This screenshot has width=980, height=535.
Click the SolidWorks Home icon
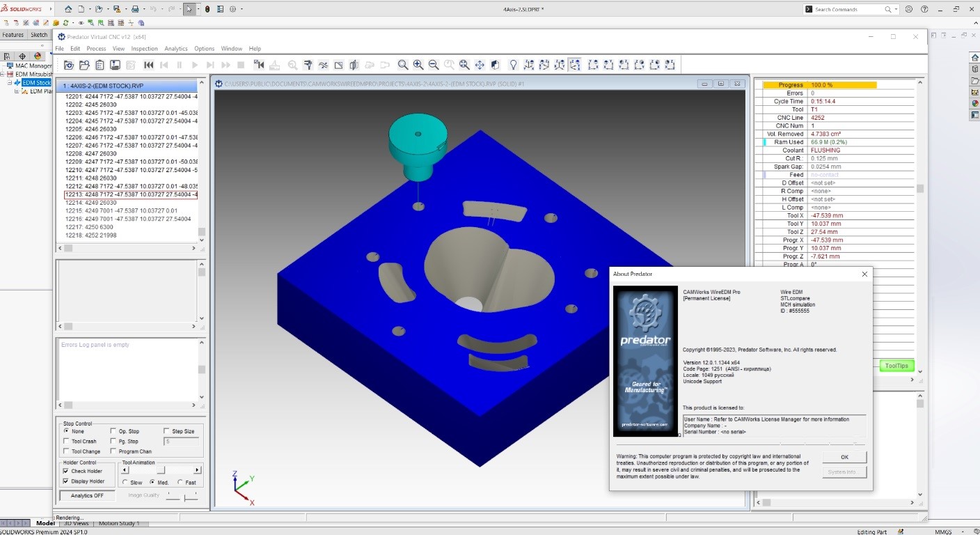pos(68,9)
